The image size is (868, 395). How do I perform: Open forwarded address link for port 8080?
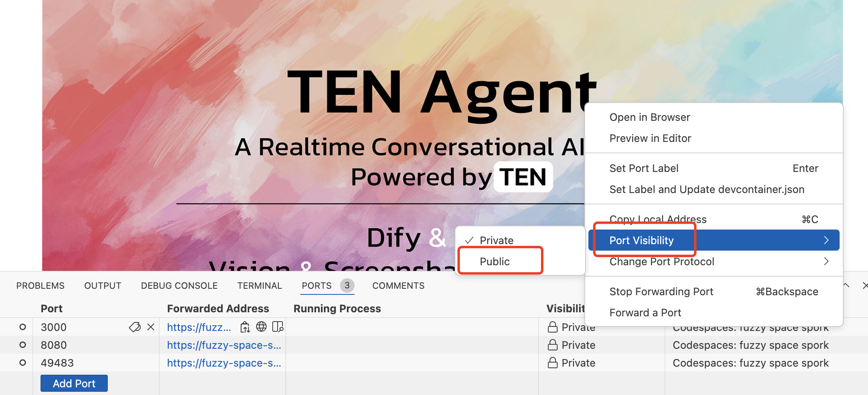pyautogui.click(x=224, y=345)
